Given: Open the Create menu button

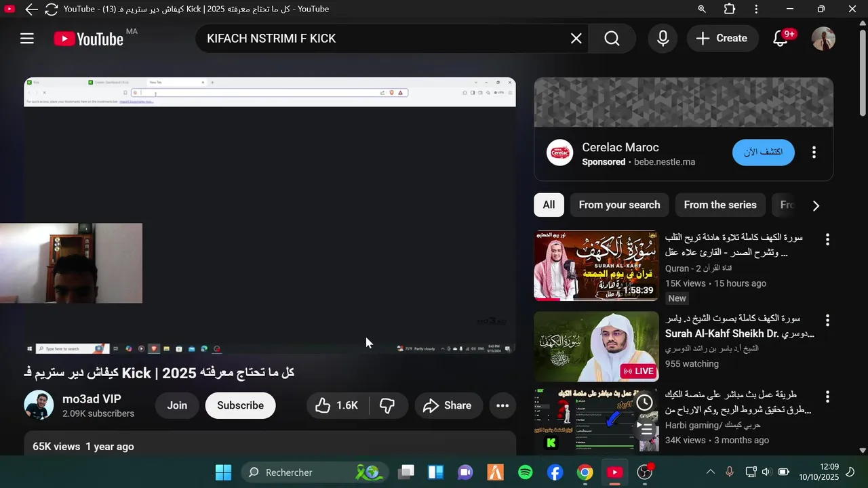Looking at the screenshot, I should 722,39.
